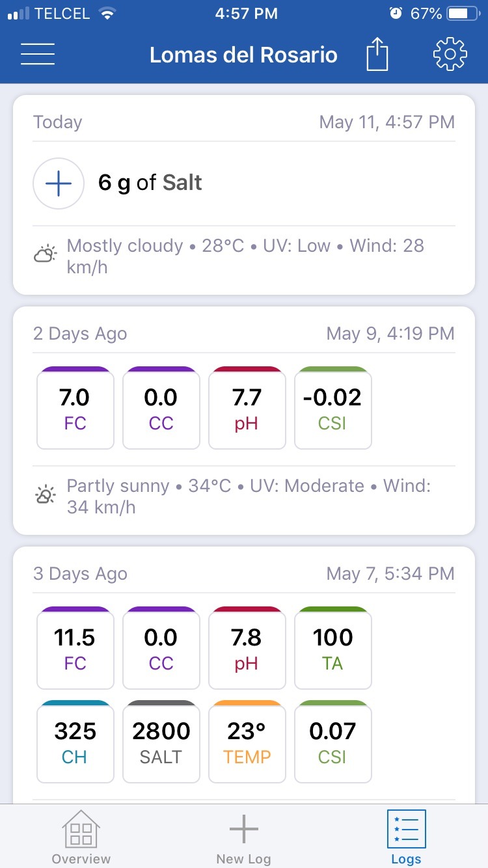
Task: Tap the -0.02 CSI tile
Action: point(333,408)
